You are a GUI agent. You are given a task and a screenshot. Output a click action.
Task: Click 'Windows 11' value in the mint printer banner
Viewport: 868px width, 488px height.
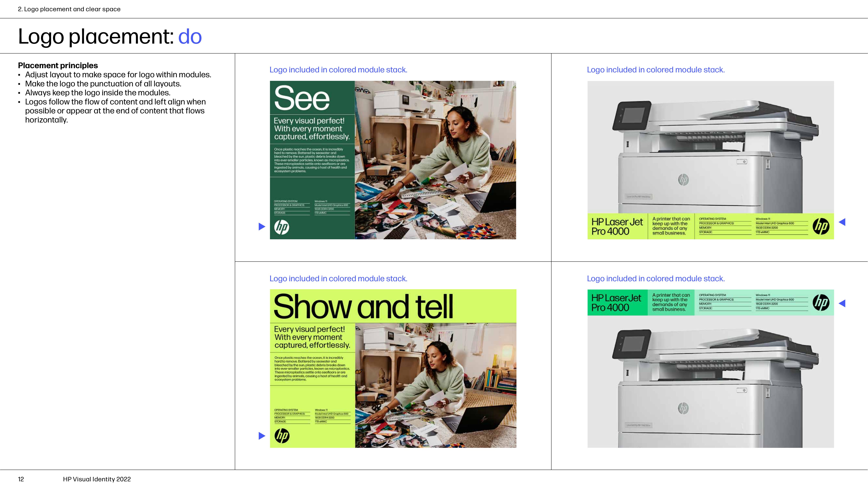[x=763, y=295]
